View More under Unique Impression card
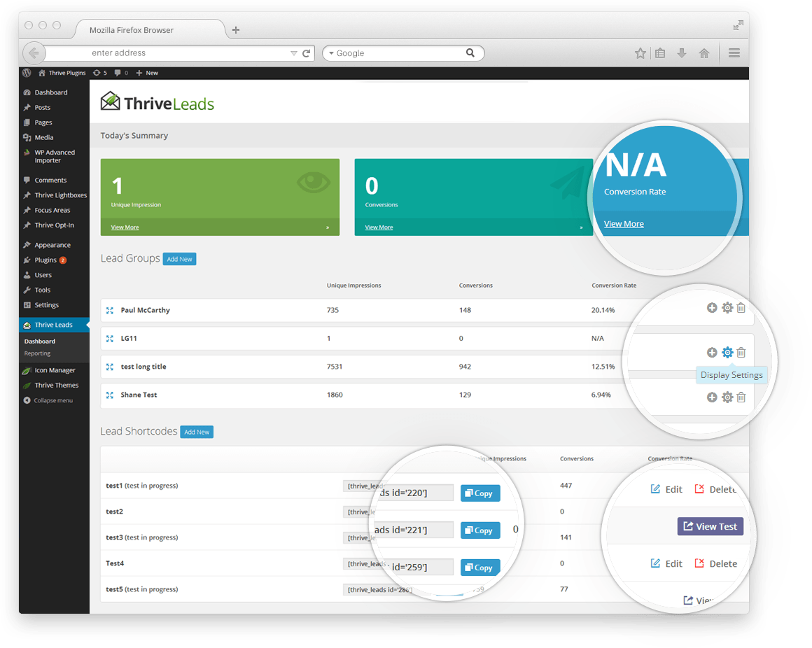812x648 pixels. 125,227
